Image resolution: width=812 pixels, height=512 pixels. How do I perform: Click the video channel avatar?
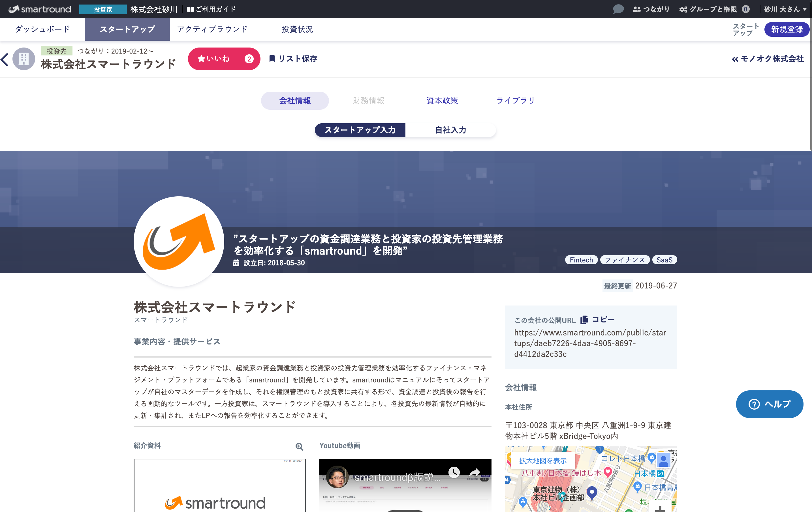[337, 477]
